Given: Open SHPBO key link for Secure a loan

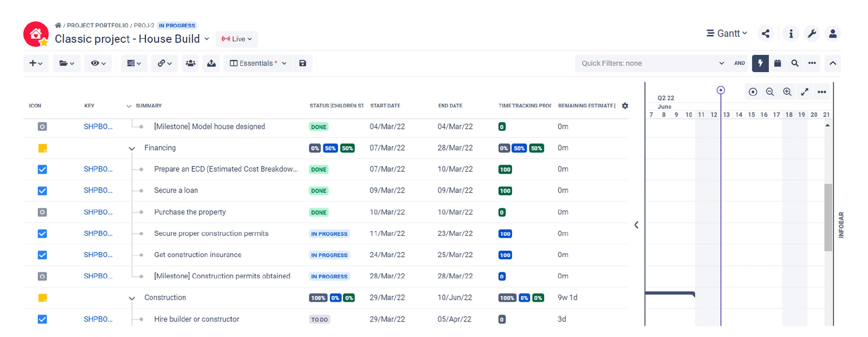Looking at the screenshot, I should click(x=98, y=190).
